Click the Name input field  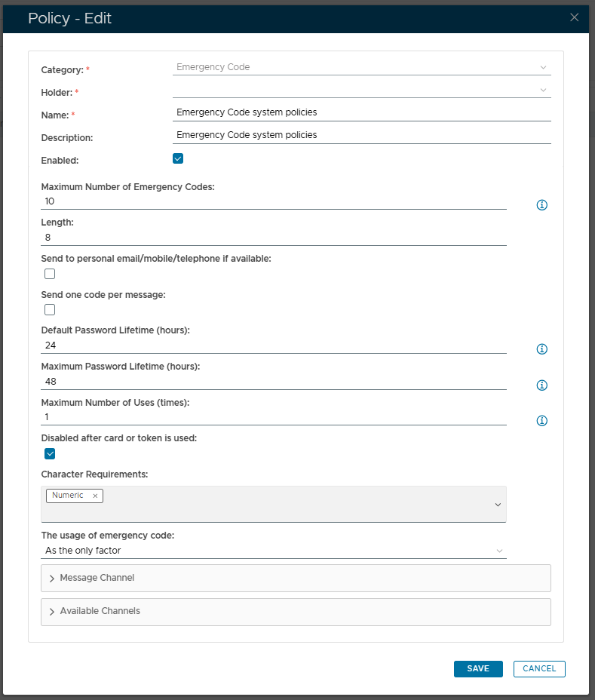pyautogui.click(x=361, y=112)
